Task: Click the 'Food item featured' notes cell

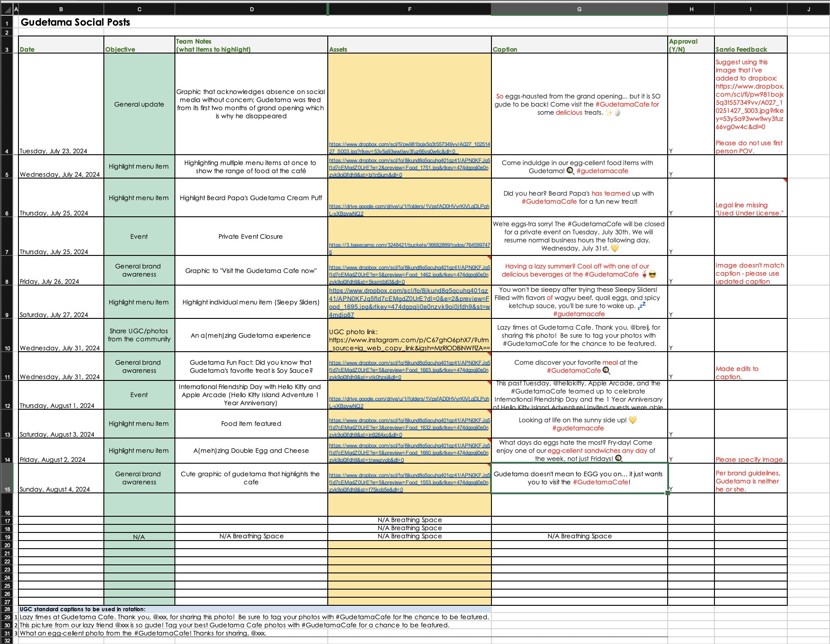Action: pyautogui.click(x=251, y=424)
